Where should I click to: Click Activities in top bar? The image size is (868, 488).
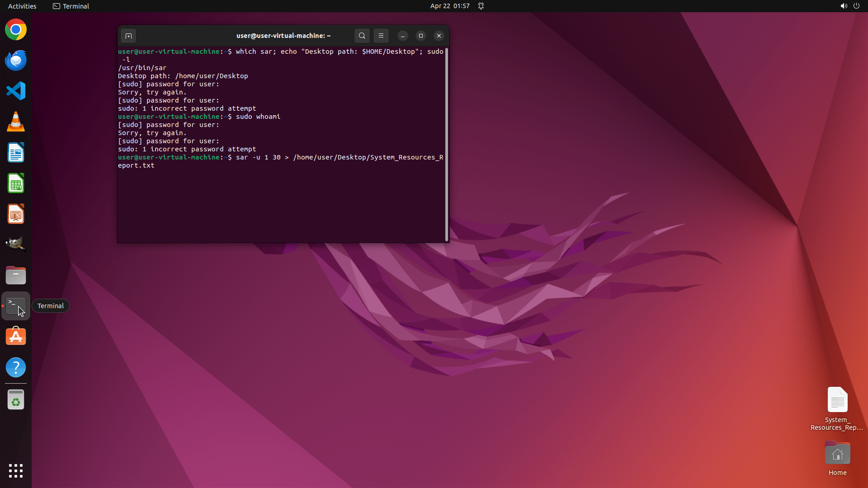click(x=22, y=6)
